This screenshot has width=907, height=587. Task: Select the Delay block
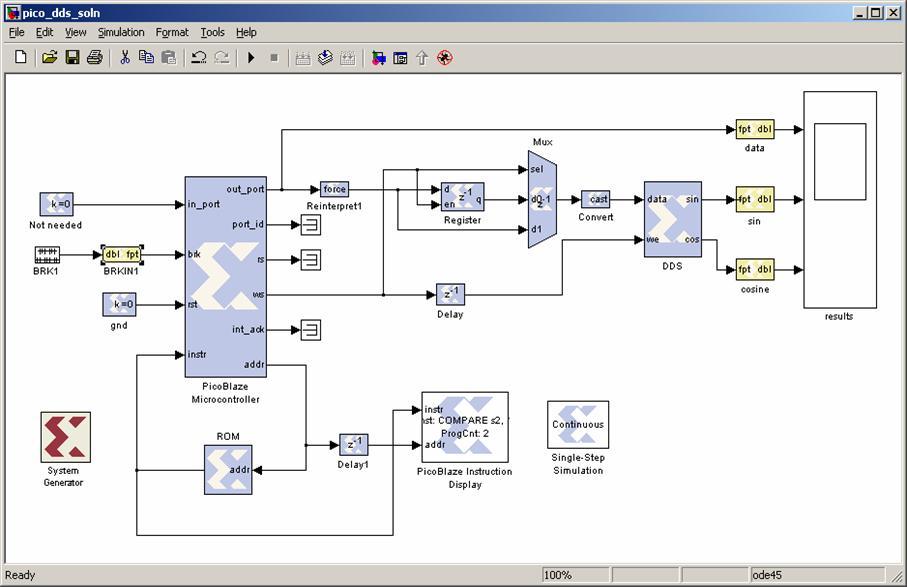(450, 294)
